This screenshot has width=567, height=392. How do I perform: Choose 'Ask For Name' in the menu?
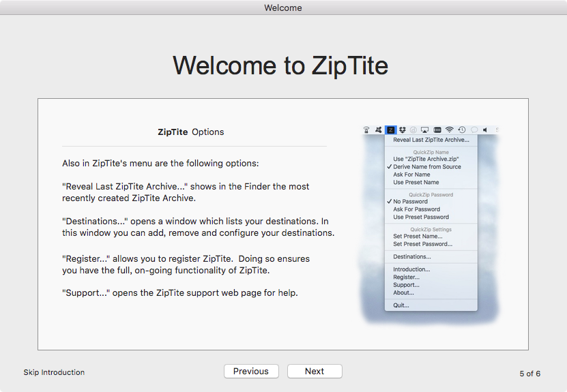pos(411,175)
